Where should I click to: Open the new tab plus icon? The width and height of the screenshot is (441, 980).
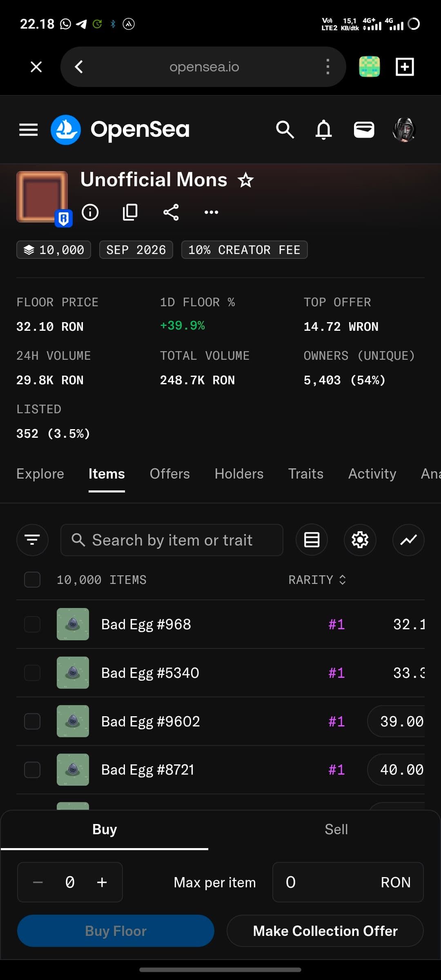(x=405, y=67)
